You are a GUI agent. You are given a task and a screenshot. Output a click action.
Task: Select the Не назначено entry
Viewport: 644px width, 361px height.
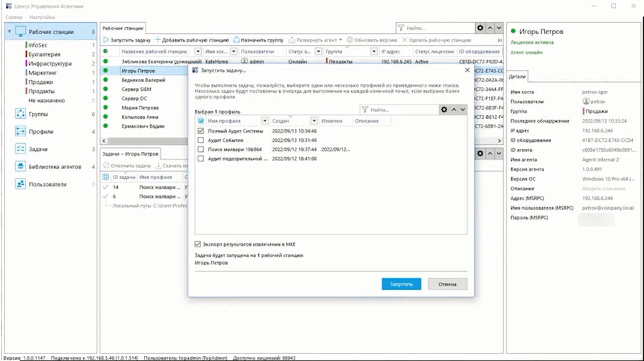pos(46,100)
